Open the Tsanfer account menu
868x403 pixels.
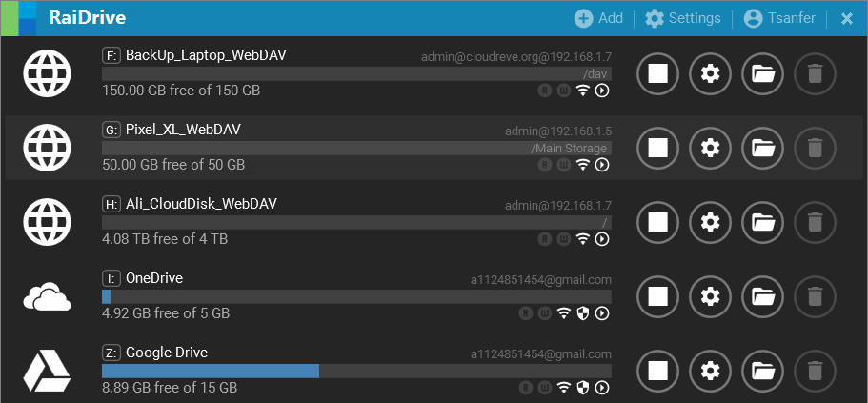point(779,18)
